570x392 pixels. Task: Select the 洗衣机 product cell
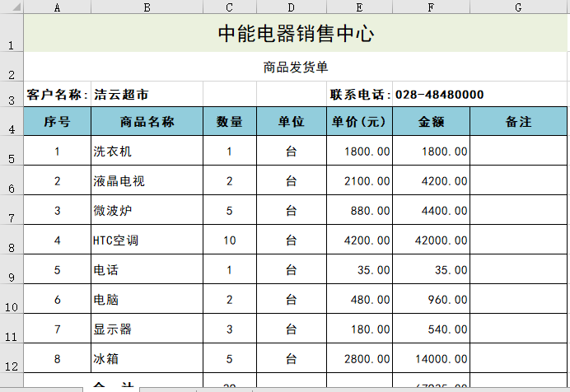click(x=147, y=152)
